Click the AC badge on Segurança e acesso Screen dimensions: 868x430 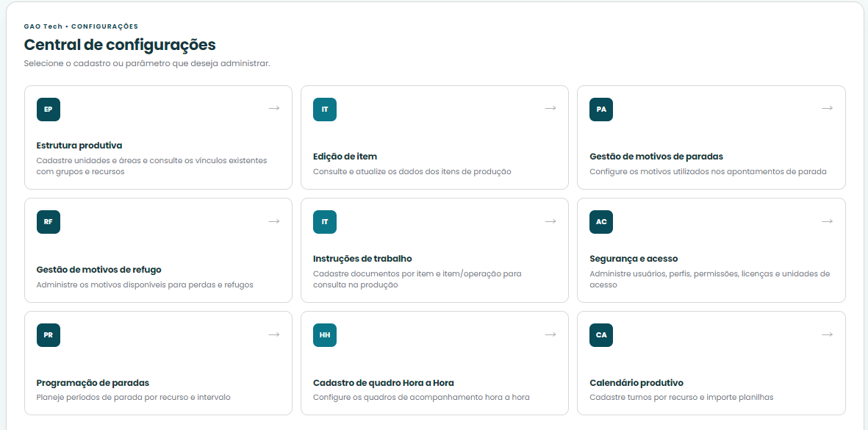click(601, 222)
